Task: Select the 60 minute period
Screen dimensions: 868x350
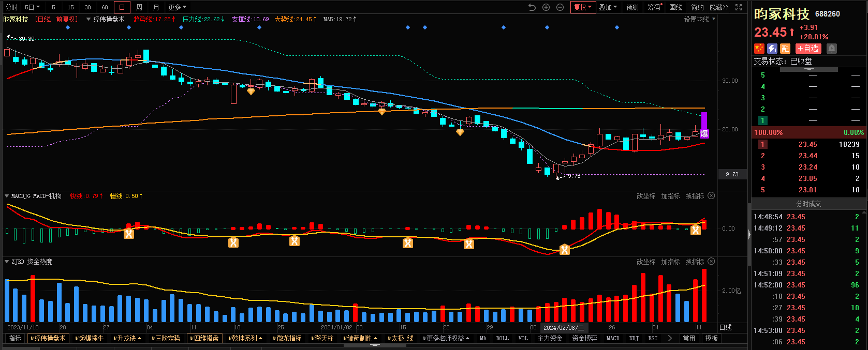Action: click(105, 7)
